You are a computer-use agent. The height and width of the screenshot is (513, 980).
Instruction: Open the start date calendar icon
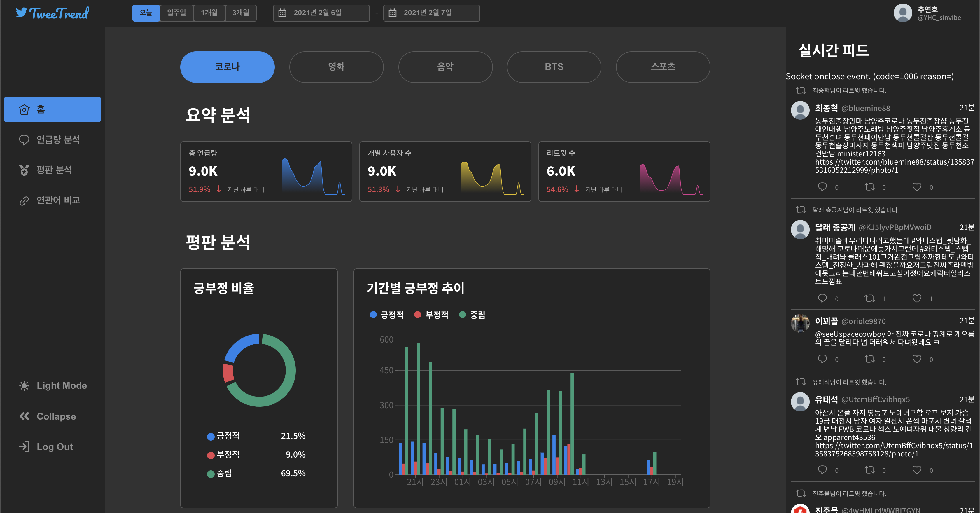[x=282, y=13]
